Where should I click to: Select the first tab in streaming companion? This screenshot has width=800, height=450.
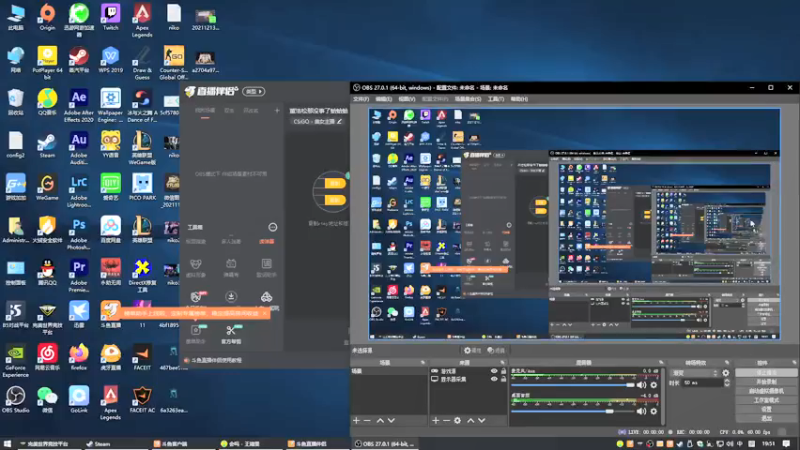point(205,110)
